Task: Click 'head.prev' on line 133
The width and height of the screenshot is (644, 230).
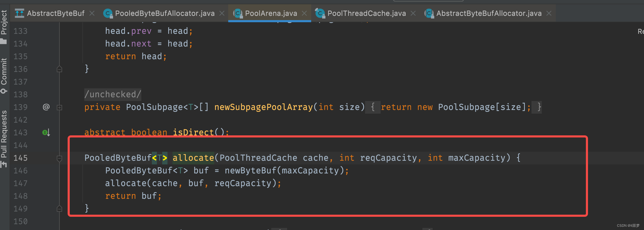Action: [x=128, y=31]
